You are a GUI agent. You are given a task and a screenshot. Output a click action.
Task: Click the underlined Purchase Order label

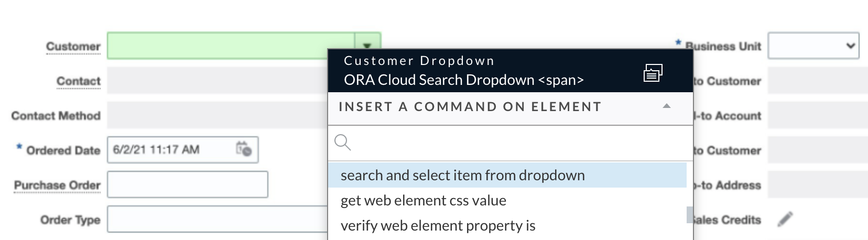[x=57, y=186]
